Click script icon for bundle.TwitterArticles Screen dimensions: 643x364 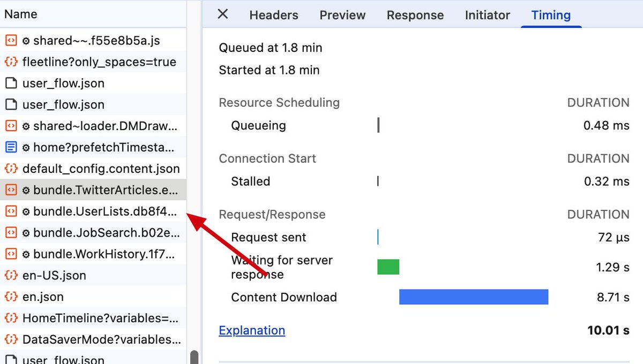click(x=11, y=190)
